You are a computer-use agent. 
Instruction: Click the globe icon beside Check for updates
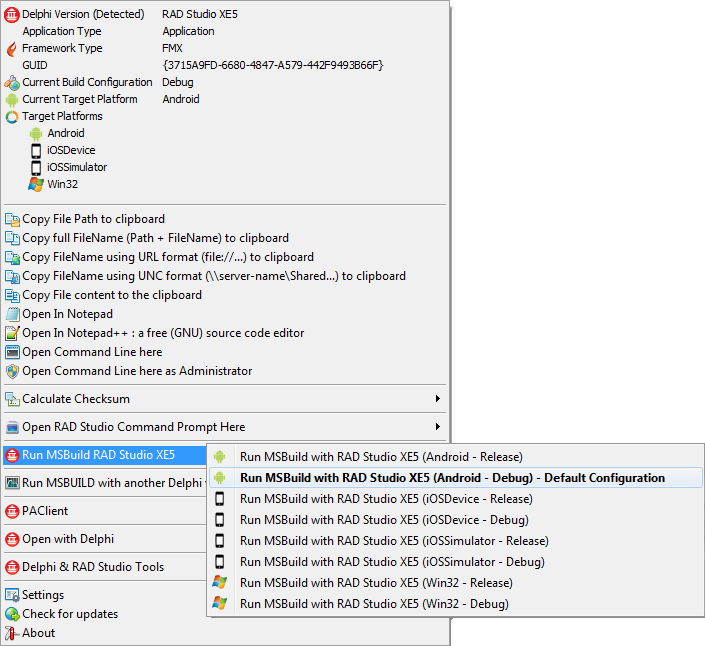(x=12, y=614)
